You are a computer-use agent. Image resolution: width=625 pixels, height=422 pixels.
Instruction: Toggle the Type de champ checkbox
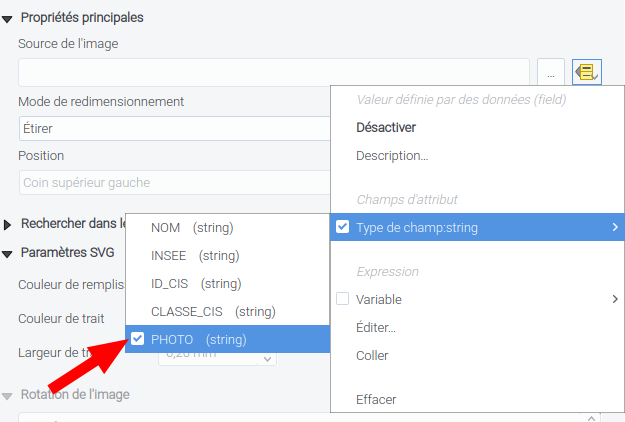coord(343,227)
